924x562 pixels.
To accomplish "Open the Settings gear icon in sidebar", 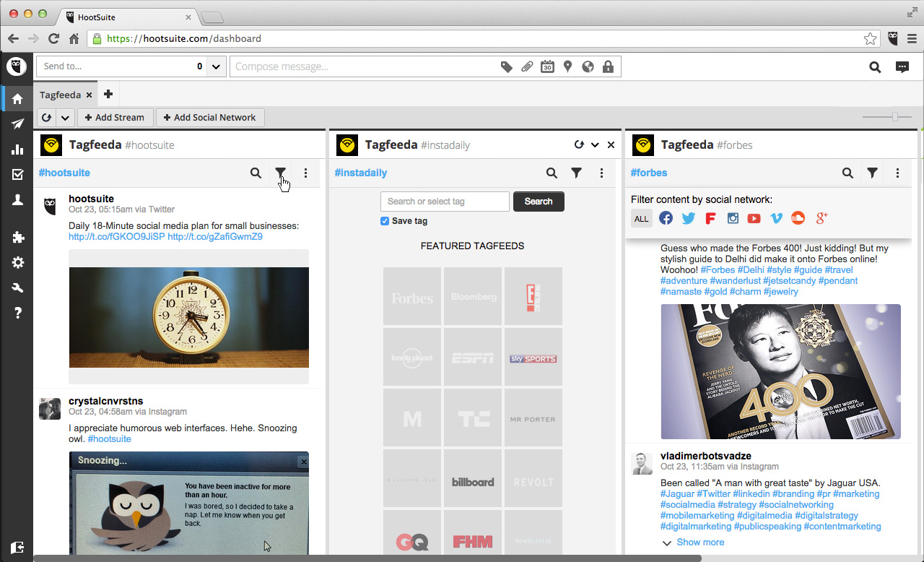I will coord(17,262).
